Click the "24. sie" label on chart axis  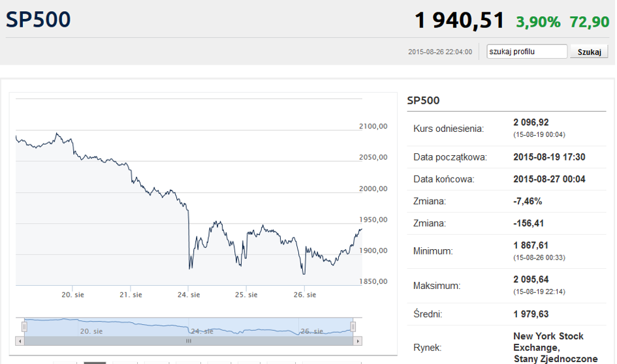[189, 295]
